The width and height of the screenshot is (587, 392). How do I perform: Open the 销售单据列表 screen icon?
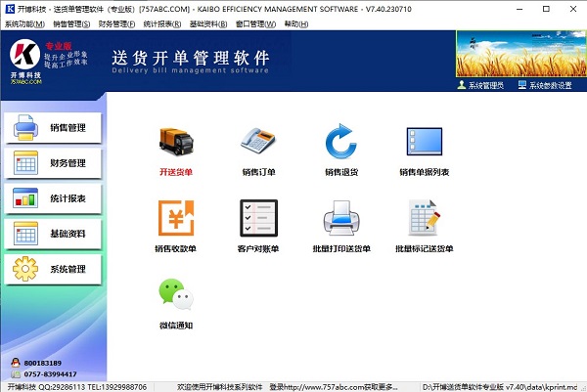point(425,141)
